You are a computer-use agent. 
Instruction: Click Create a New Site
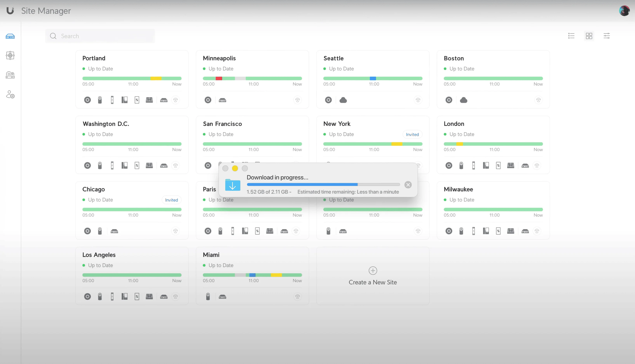(x=372, y=276)
